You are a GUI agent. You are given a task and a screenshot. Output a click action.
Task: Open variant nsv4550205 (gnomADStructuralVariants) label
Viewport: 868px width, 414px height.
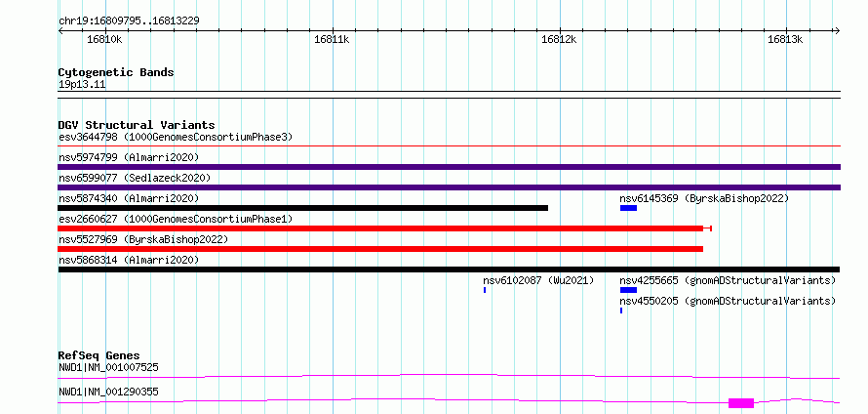(728, 301)
